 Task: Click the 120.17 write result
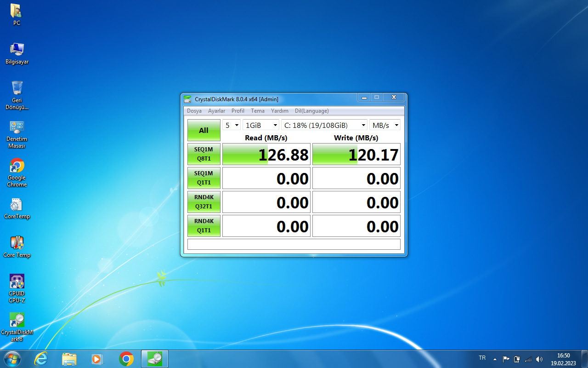(356, 154)
